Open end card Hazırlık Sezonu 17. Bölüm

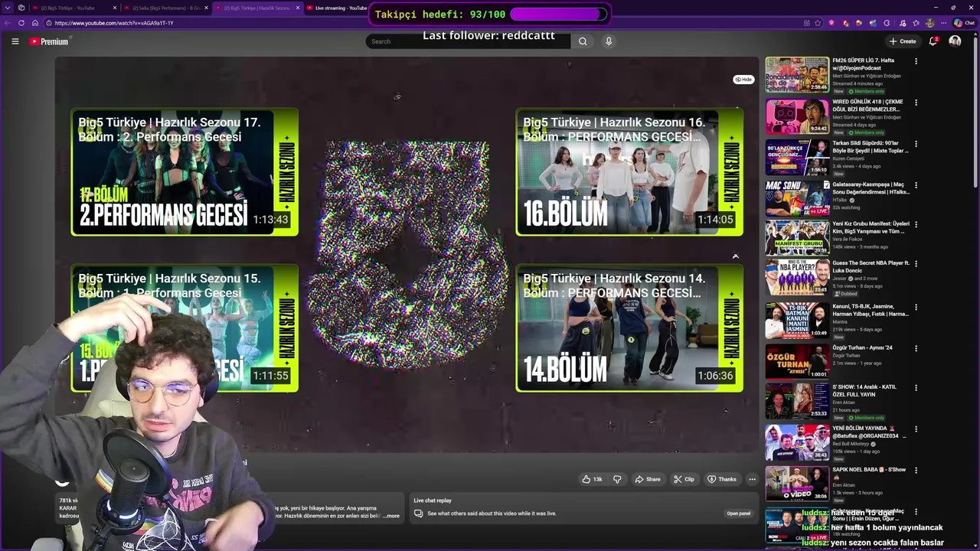pyautogui.click(x=185, y=171)
